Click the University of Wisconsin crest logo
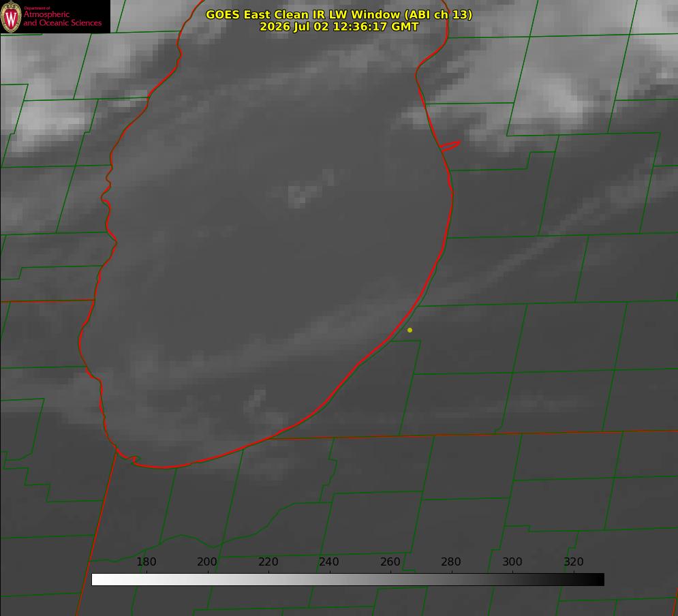 coord(11,16)
